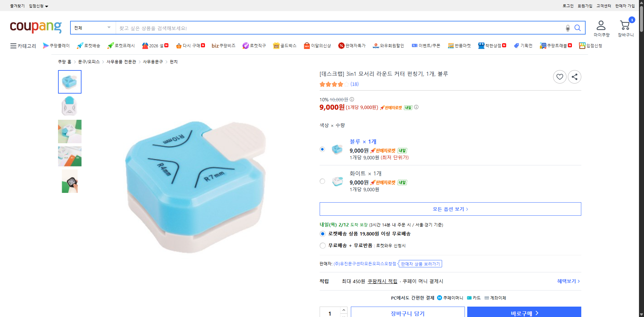Image resolution: width=644 pixels, height=317 pixels.
Task: Go to 마이쿠팡 account page
Action: [x=601, y=28]
